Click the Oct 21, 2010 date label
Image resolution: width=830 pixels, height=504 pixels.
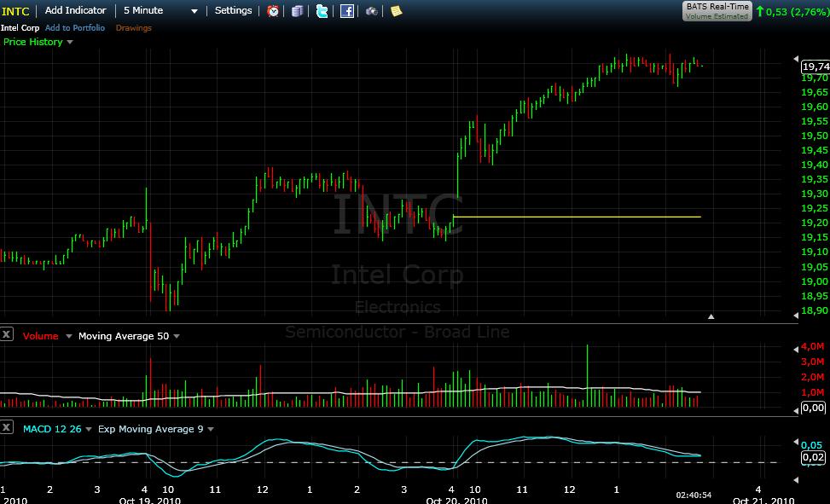[763, 501]
